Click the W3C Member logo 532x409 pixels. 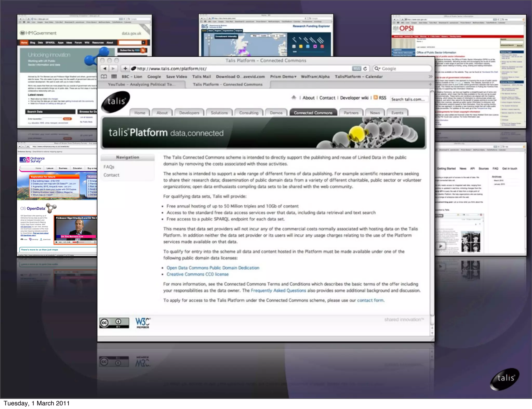pyautogui.click(x=143, y=323)
